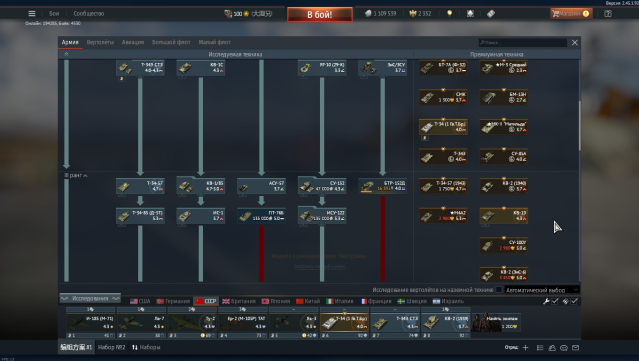Add squad member with plus icon
Image resolution: width=639 pixels, height=361 pixels.
coord(525,348)
